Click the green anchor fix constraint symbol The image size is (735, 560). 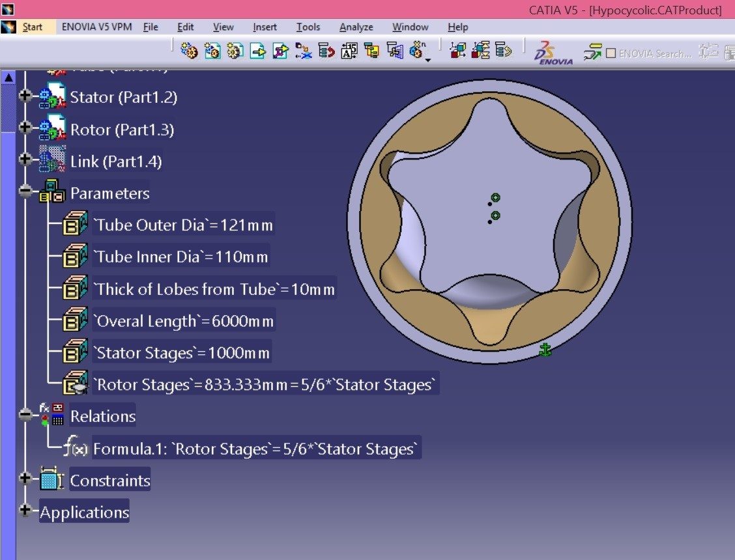[545, 350]
